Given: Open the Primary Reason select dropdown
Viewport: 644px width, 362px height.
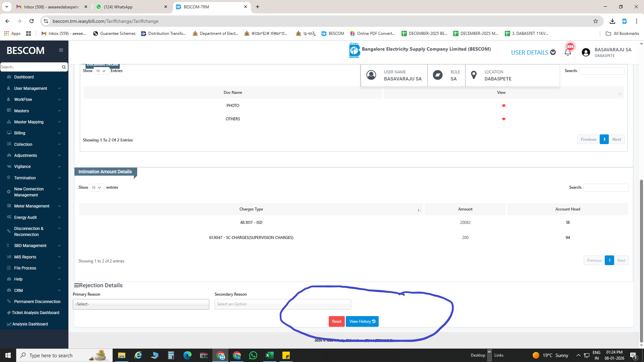Looking at the screenshot, I should [141, 304].
